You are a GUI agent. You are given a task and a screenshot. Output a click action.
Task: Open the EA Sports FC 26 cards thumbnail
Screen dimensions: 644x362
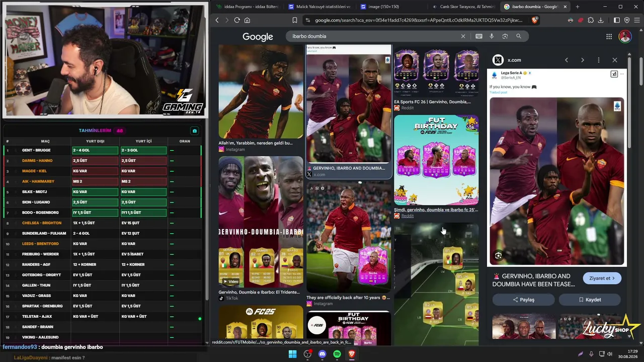pyautogui.click(x=436, y=71)
